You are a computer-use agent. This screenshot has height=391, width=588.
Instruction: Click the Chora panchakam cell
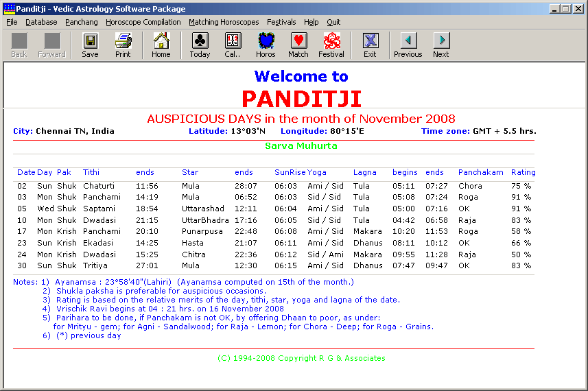470,186
